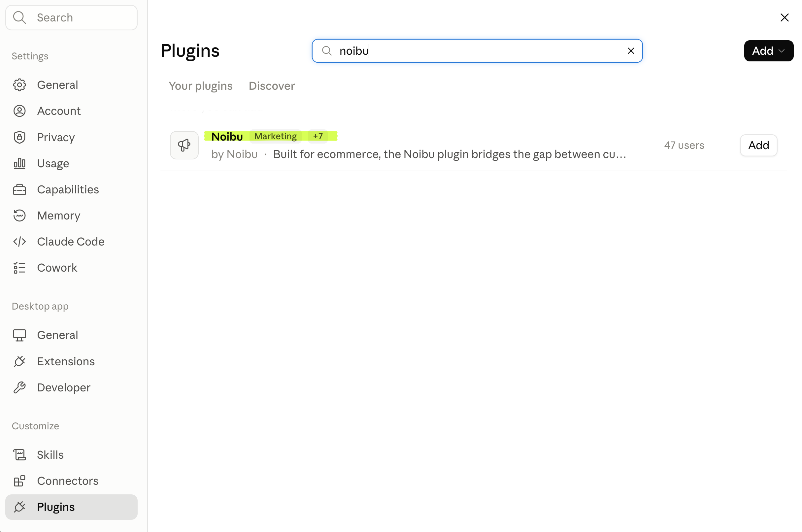This screenshot has width=802, height=532.
Task: Click the Connectors blocks icon
Action: click(x=20, y=481)
